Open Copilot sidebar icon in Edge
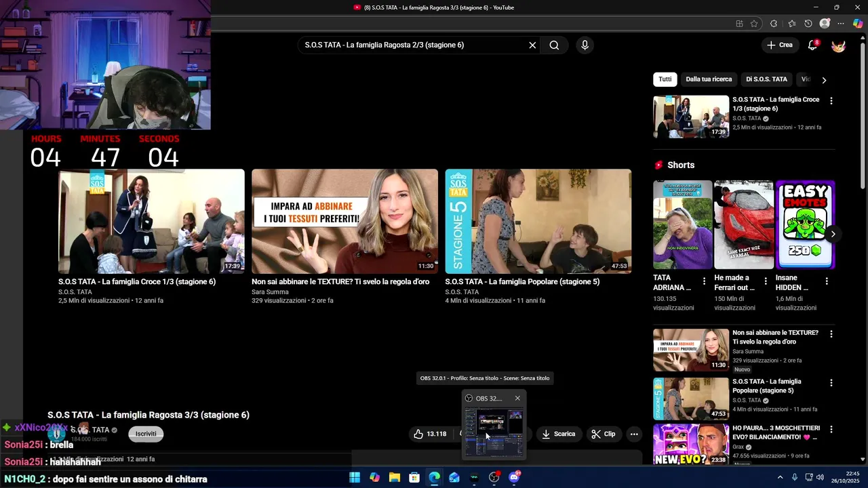This screenshot has width=868, height=488. coord(858,24)
